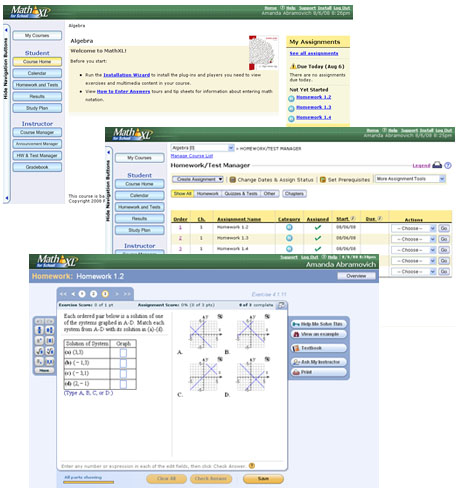463x495 pixels.
Task: Go to next exercise arrow in Homework 1.2
Action: pyautogui.click(x=117, y=294)
